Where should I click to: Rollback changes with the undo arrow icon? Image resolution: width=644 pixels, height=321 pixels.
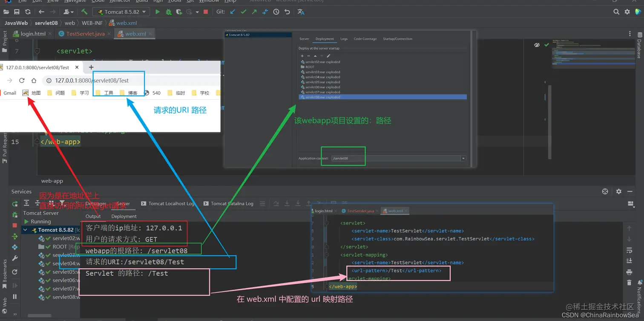click(x=287, y=12)
